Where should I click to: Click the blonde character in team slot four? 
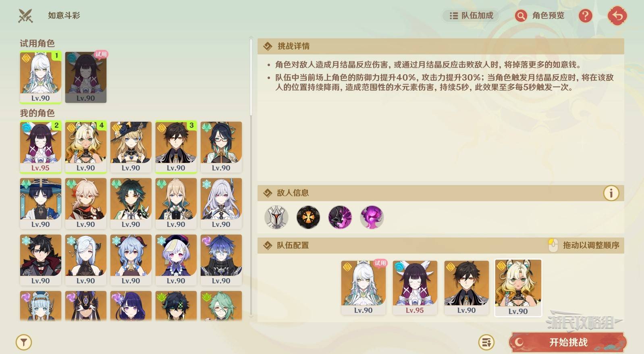[x=518, y=288]
